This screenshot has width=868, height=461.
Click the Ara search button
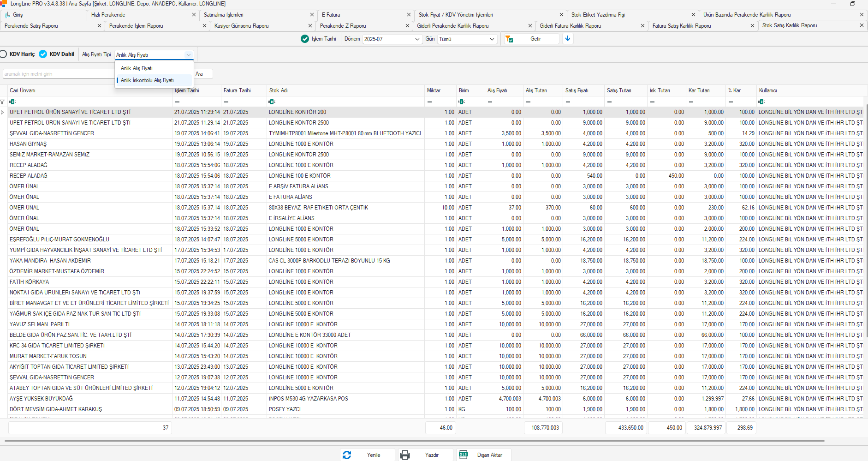pyautogui.click(x=203, y=74)
